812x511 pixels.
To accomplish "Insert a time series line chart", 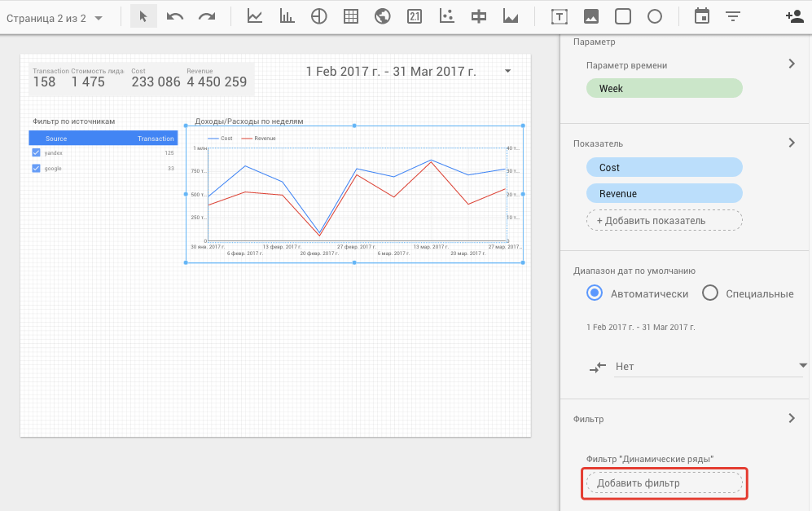I will [255, 16].
